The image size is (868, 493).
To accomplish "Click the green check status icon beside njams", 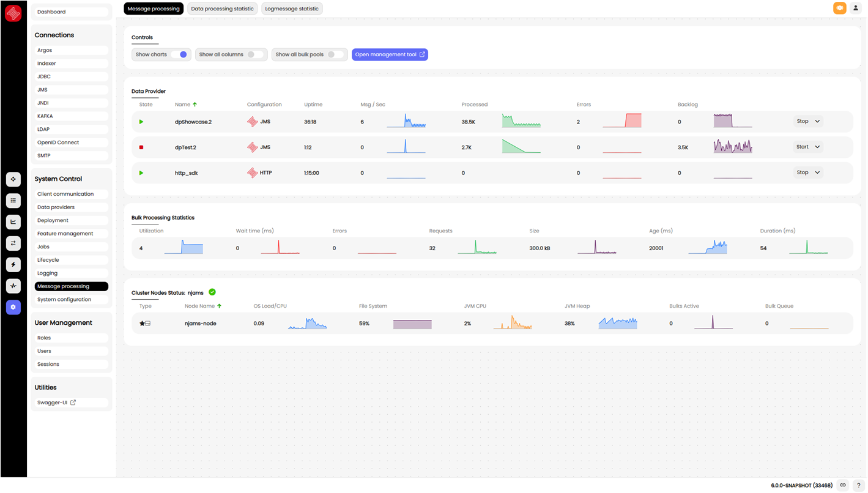I will 212,292.
